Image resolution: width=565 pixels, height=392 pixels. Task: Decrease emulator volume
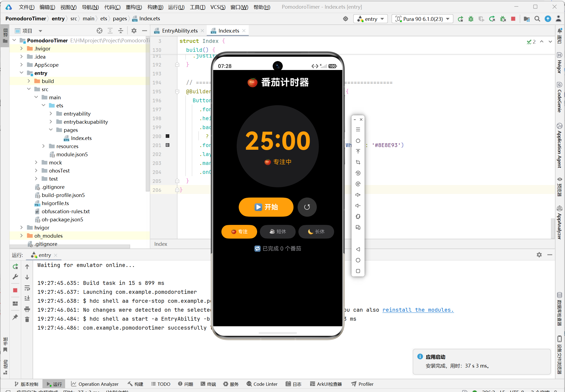(358, 206)
